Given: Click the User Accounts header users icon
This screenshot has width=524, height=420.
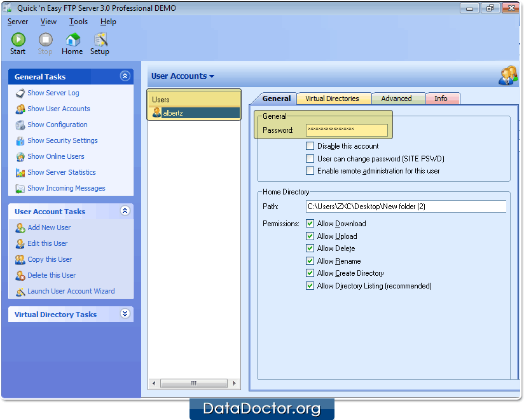Looking at the screenshot, I should pyautogui.click(x=507, y=76).
